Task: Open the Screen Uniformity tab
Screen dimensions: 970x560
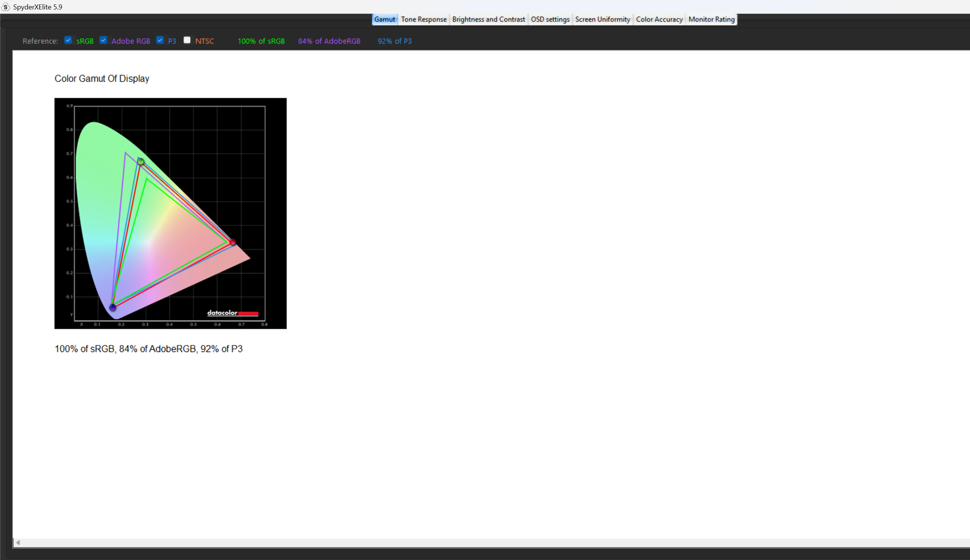Action: [x=602, y=19]
